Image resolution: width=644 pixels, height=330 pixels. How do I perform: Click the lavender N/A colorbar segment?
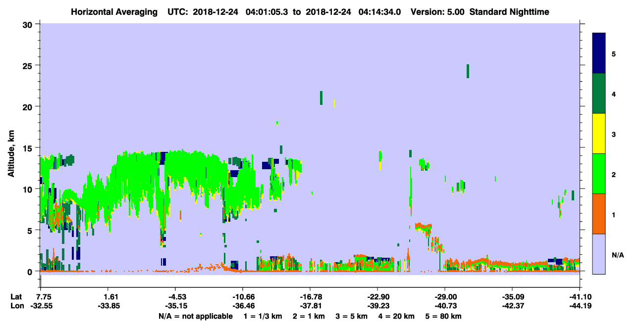[599, 254]
